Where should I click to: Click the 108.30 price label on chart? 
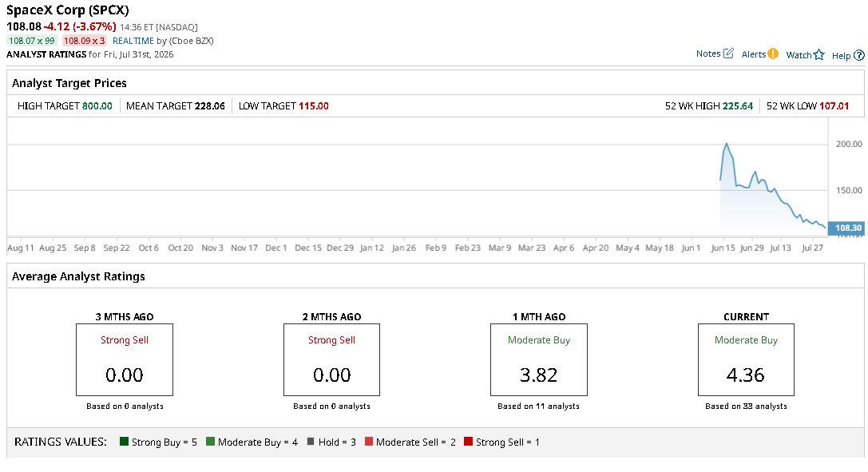846,228
